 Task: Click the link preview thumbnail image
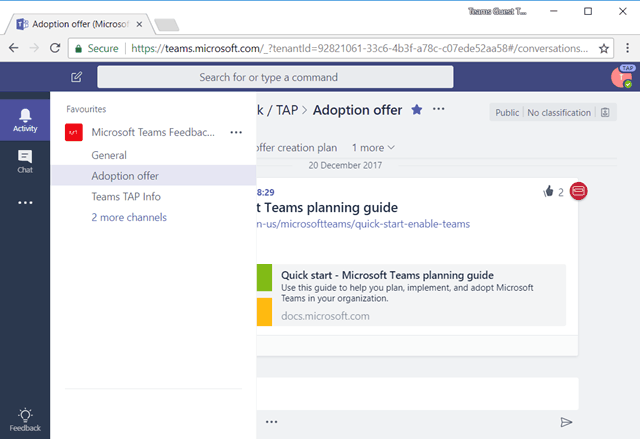[264, 295]
